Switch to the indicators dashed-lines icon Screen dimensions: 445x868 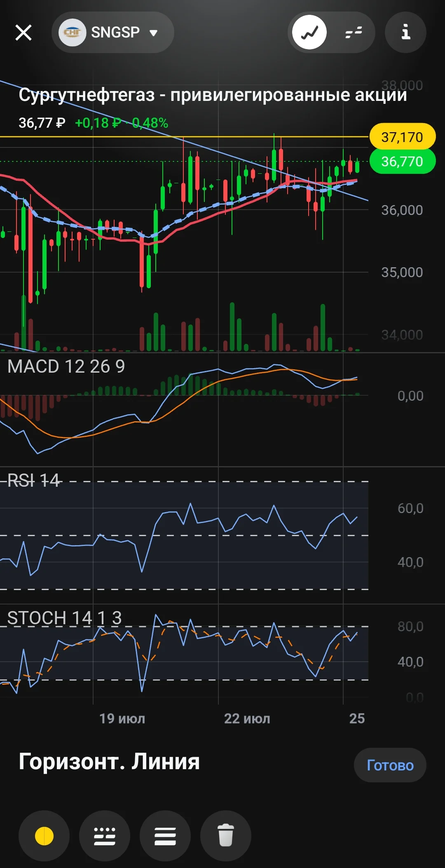point(354,32)
